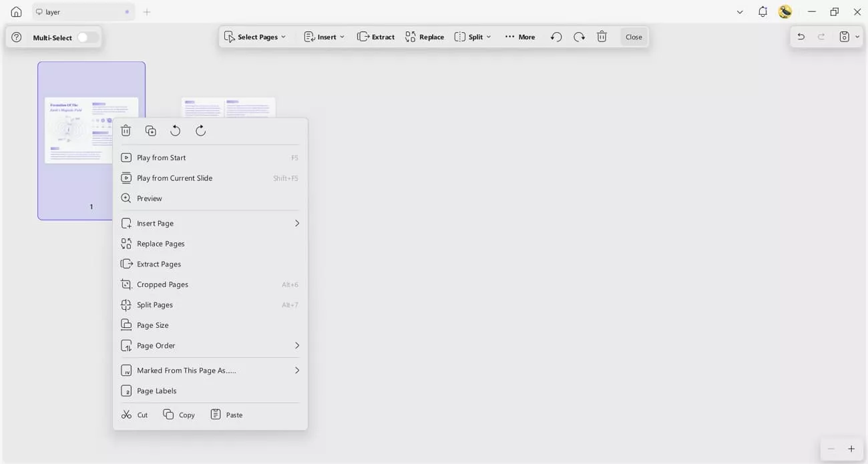Screen dimensions: 868x464
Task: Zoom in thumbnails with plus button
Action: click(851, 449)
